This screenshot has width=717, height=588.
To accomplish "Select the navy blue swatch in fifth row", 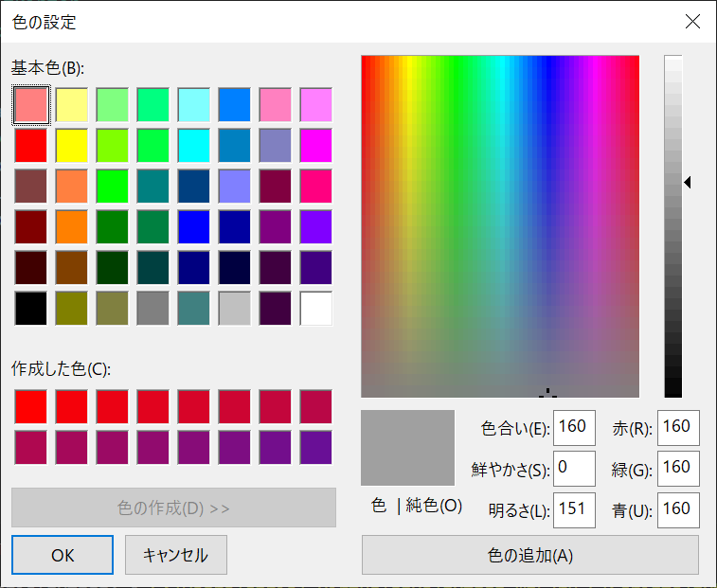I will 194,268.
